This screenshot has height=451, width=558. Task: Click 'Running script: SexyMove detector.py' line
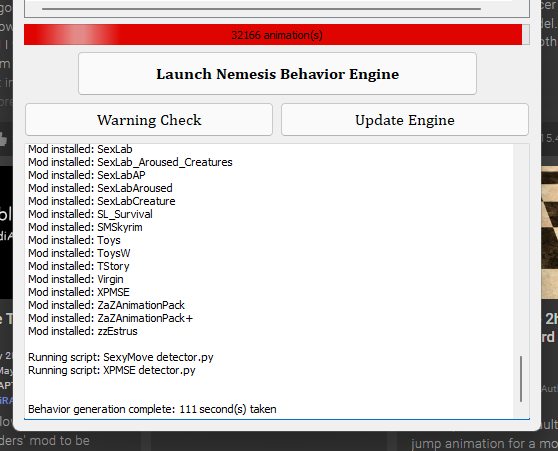pos(121,357)
